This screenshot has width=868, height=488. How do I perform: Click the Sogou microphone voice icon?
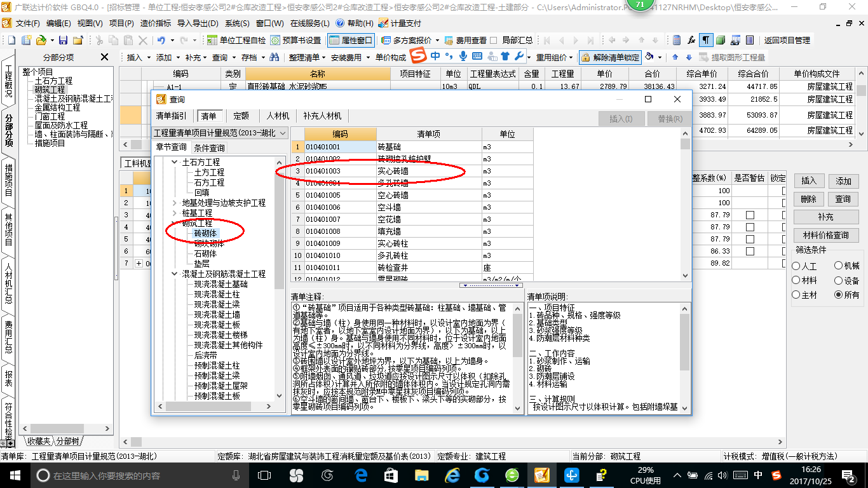click(463, 56)
